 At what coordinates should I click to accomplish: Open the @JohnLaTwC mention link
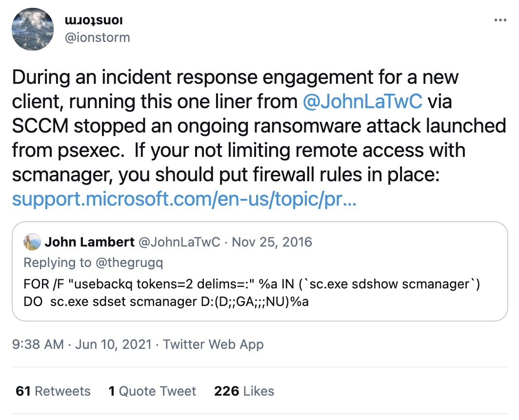(x=363, y=102)
